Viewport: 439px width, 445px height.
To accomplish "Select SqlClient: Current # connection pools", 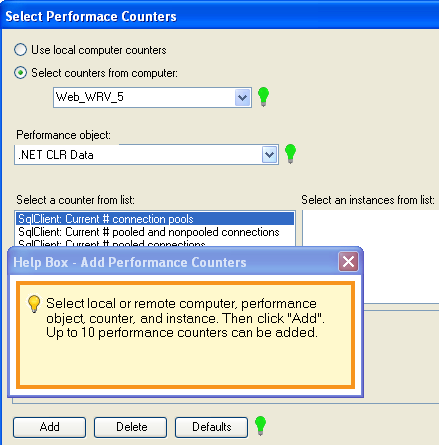I will coord(155,219).
